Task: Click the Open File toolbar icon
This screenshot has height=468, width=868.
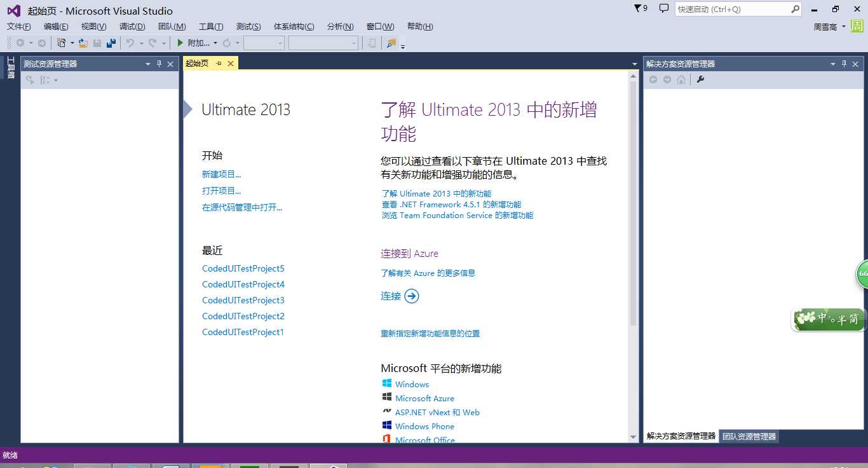Action: click(83, 43)
